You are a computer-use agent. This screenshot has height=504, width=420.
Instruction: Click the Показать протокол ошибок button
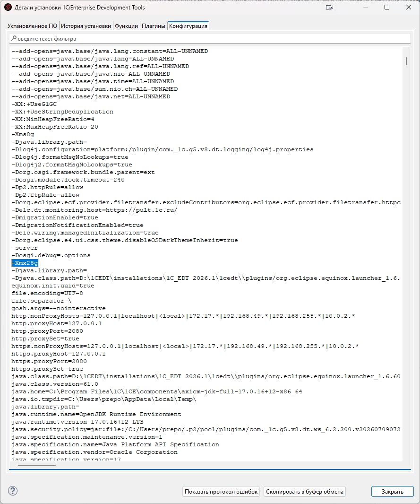point(221,491)
